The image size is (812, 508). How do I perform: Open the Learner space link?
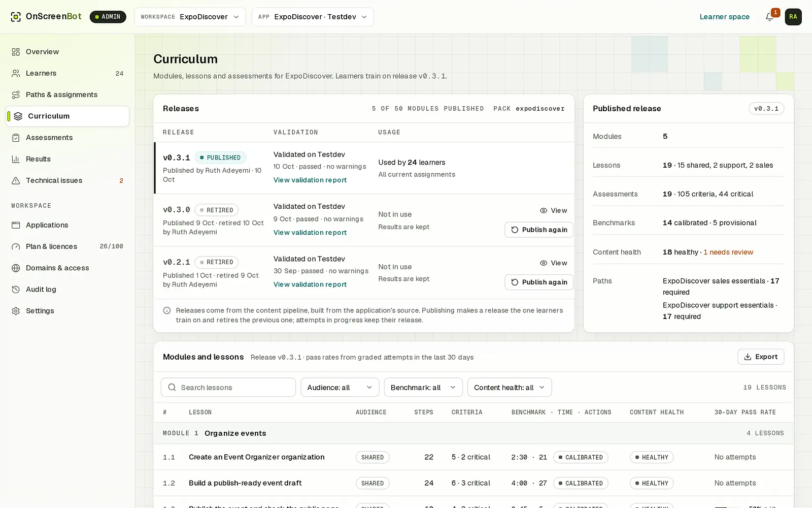[724, 17]
